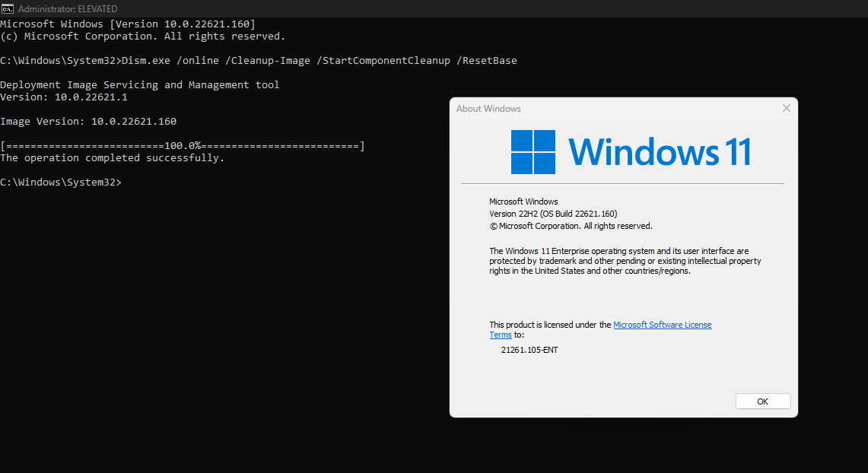Click the Windows 11 Enterprise trademark paragraph
The image size is (868, 473).
pos(625,261)
